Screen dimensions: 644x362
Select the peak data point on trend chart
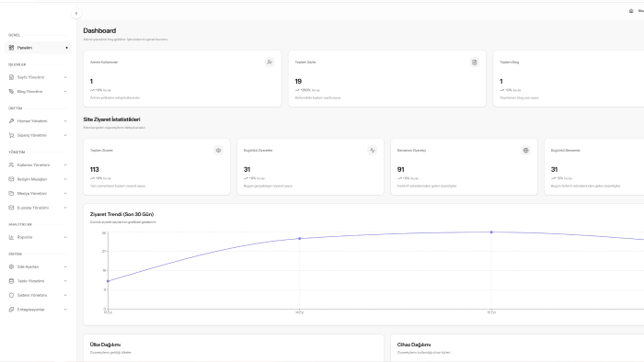491,232
